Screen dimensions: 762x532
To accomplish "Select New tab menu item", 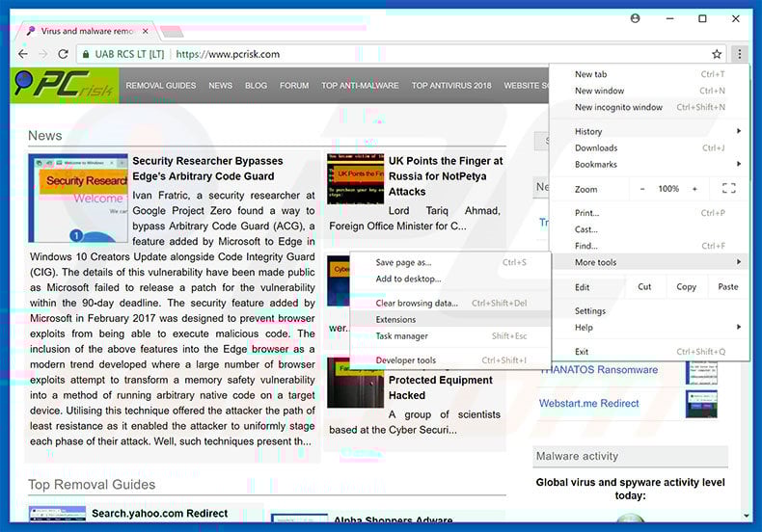I will coord(649,74).
